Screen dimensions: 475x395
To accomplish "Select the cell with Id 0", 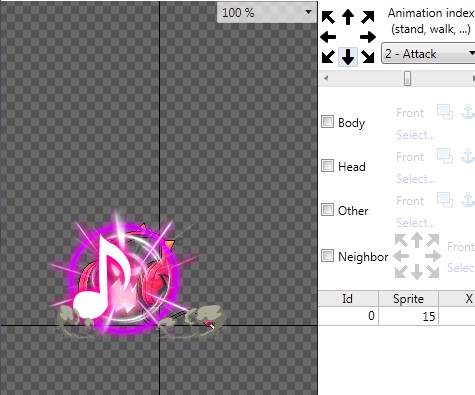I will pyautogui.click(x=348, y=316).
